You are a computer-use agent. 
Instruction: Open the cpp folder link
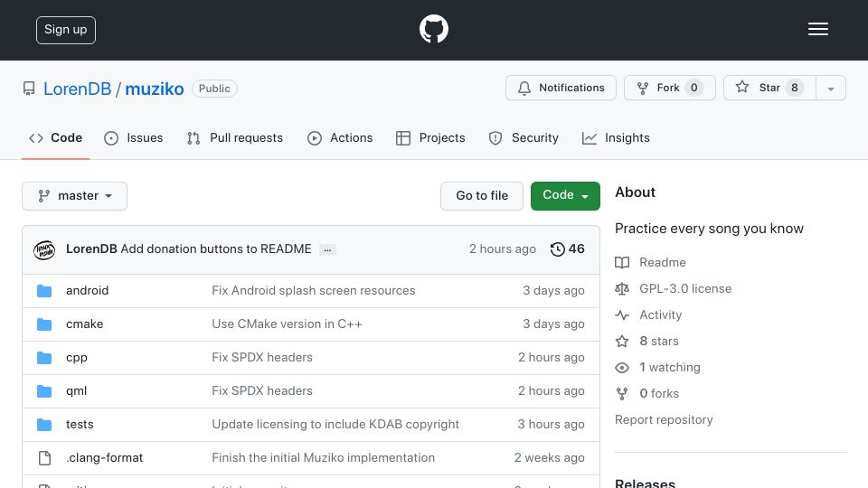click(76, 358)
